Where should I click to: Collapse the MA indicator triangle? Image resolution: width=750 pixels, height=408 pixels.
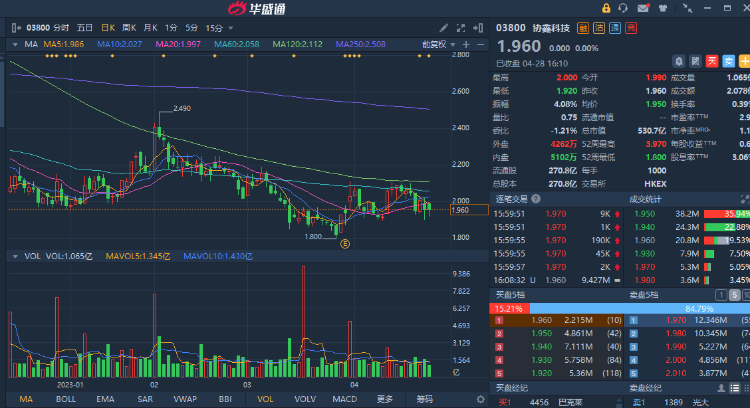point(15,44)
